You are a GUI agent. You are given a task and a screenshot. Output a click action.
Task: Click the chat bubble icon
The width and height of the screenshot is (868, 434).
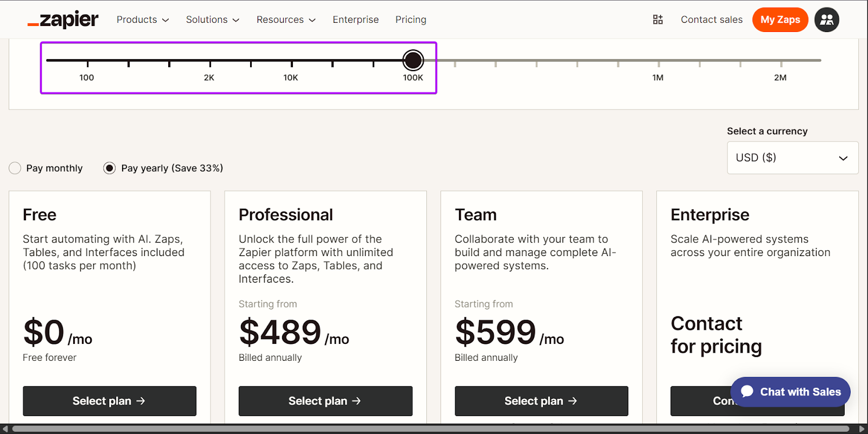point(747,391)
